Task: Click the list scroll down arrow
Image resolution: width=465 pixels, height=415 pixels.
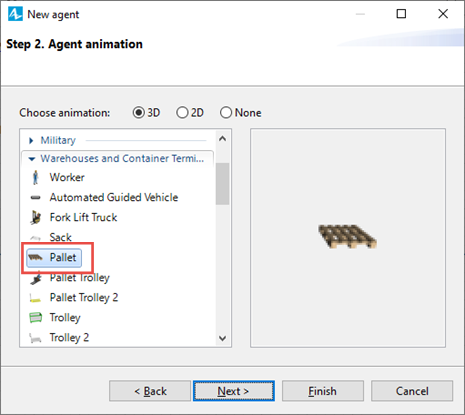Action: (222, 338)
